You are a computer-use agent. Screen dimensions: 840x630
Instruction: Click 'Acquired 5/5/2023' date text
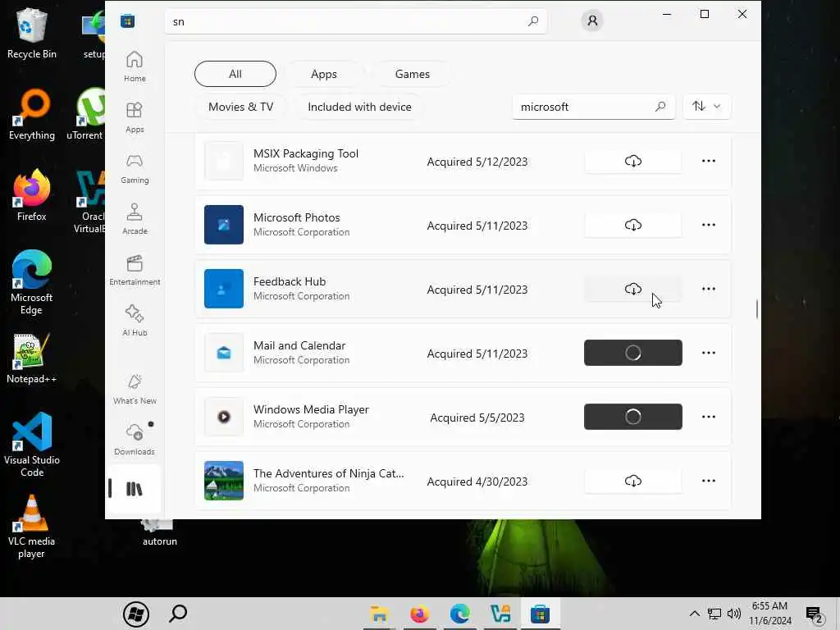(477, 418)
